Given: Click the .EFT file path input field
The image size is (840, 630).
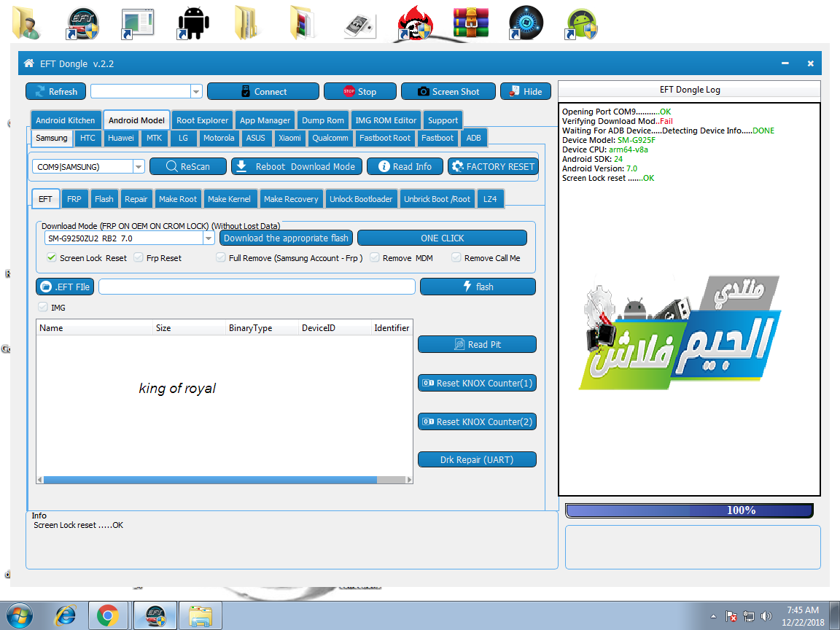Looking at the screenshot, I should pyautogui.click(x=257, y=287).
